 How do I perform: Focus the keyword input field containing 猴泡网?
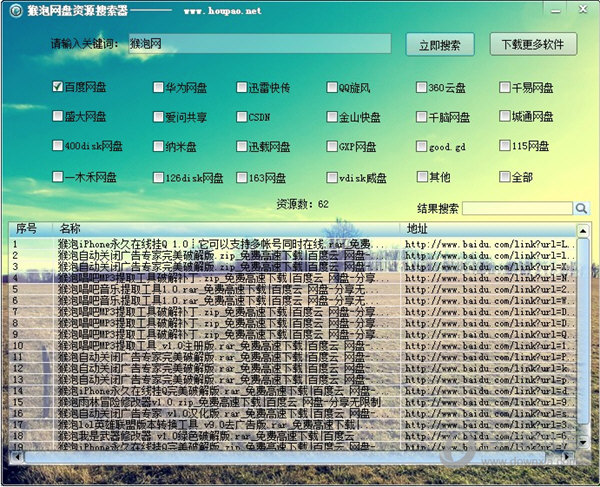click(x=260, y=44)
